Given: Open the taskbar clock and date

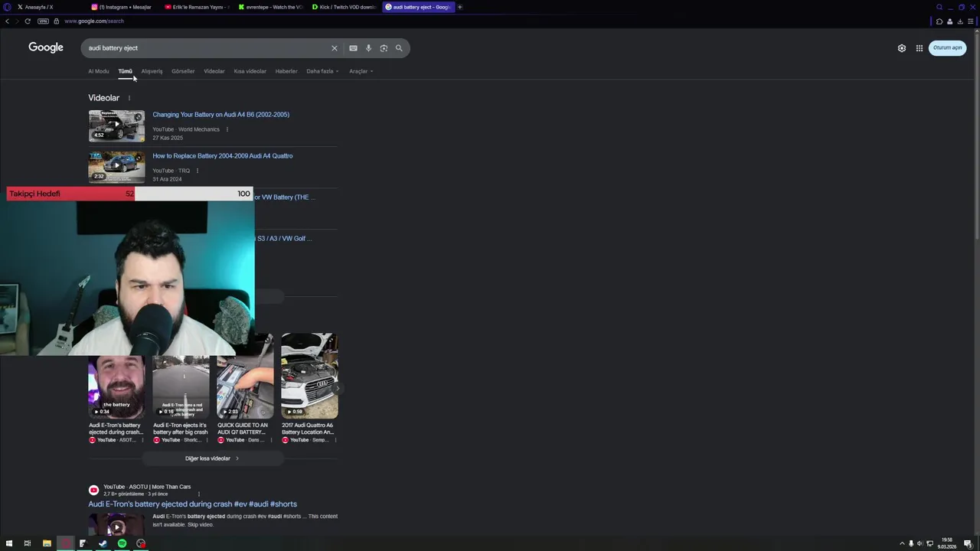Looking at the screenshot, I should pos(947,543).
